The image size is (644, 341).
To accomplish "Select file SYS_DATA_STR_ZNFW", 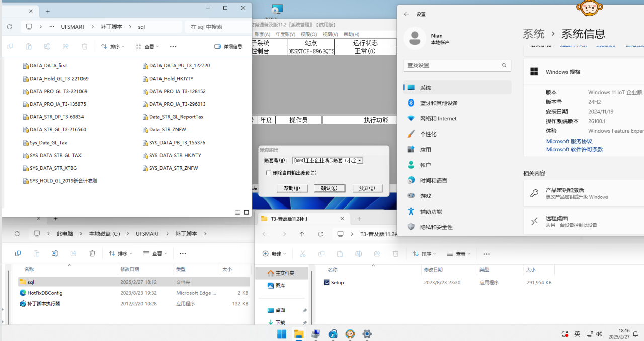I will (x=170, y=168).
